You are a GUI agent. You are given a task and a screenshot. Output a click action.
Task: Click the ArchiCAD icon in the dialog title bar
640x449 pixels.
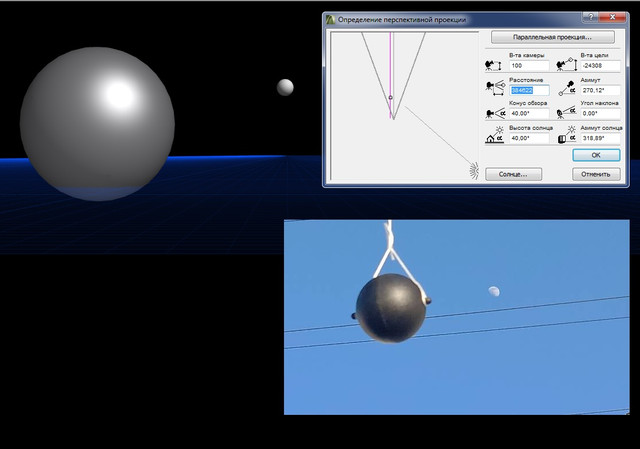pos(330,20)
